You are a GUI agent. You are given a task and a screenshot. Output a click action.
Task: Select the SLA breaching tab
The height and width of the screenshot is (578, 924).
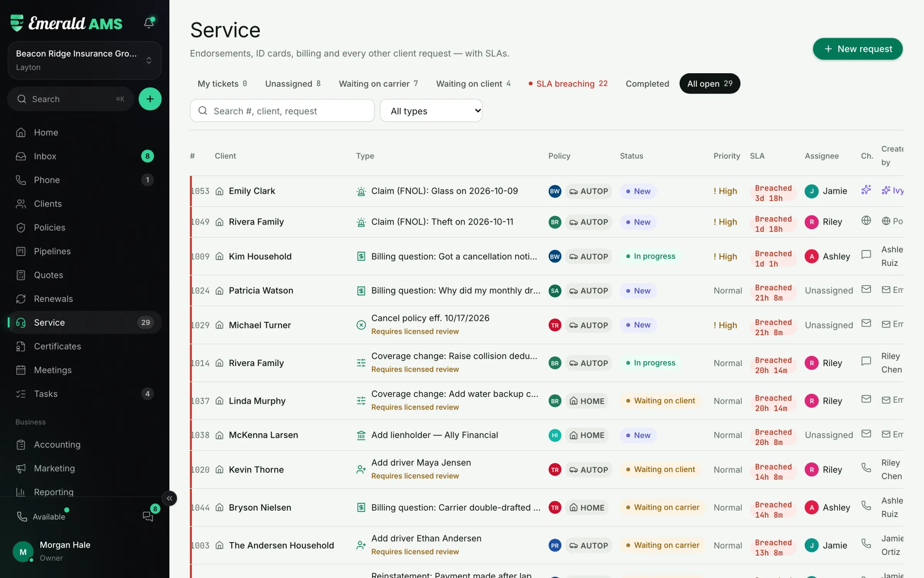568,84
